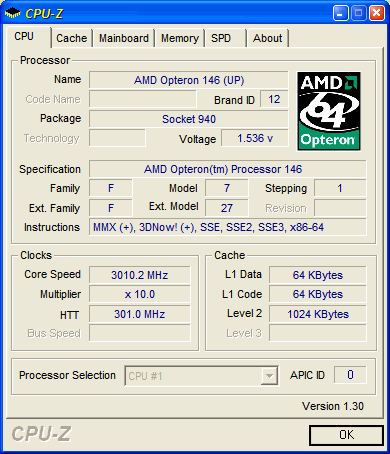Click the Core Speed value field
Screen dimensions: 390x454
click(x=140, y=275)
